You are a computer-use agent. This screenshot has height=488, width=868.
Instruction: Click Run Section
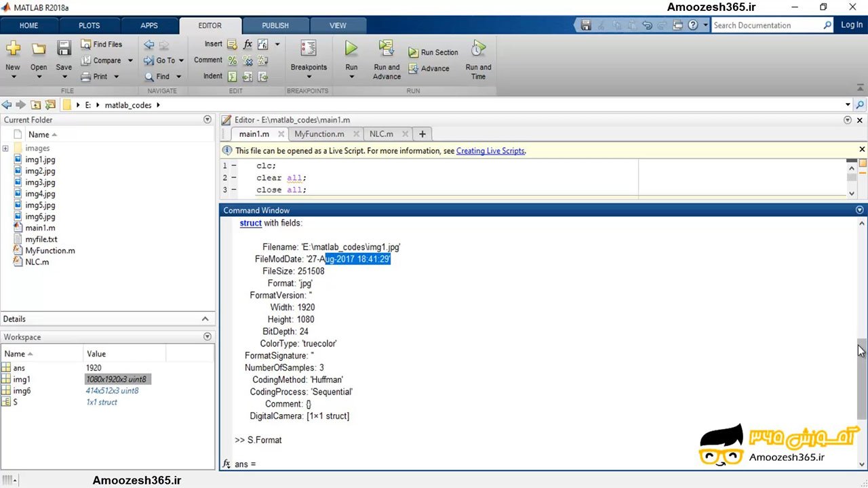pos(433,52)
